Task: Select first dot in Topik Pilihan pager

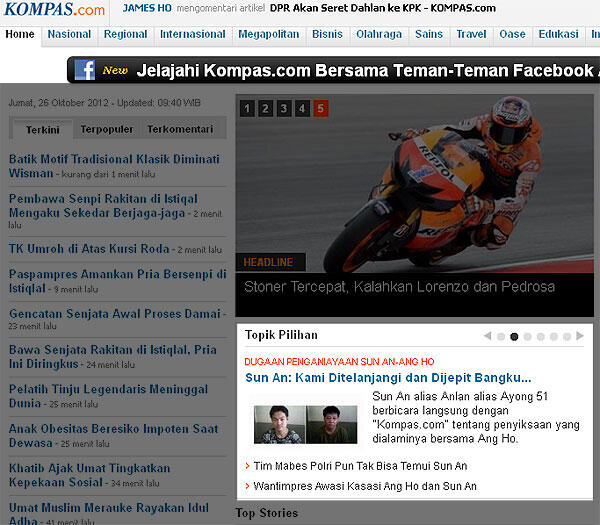Action: click(x=501, y=337)
